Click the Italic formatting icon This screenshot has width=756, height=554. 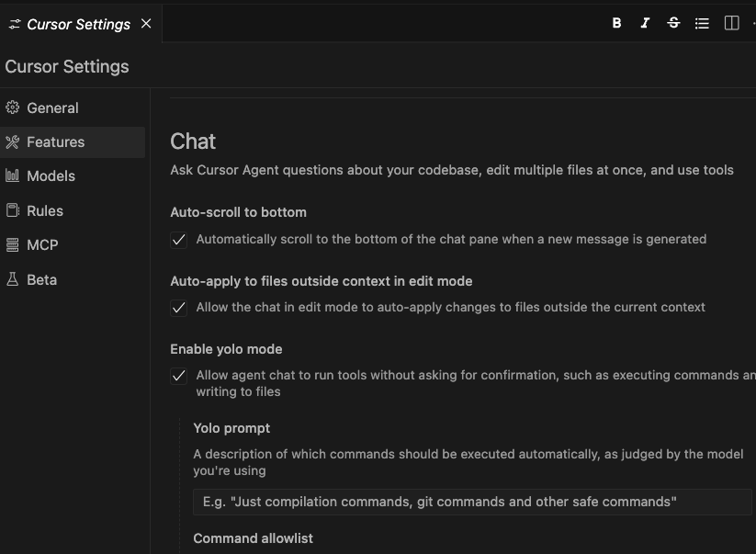point(645,23)
